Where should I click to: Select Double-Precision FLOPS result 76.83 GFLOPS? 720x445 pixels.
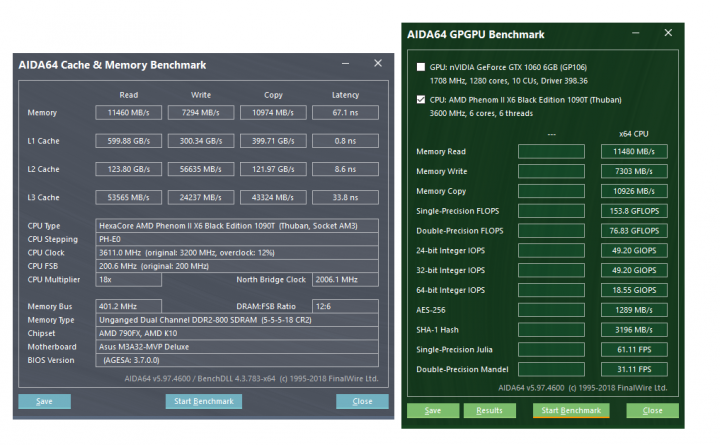[634, 231]
